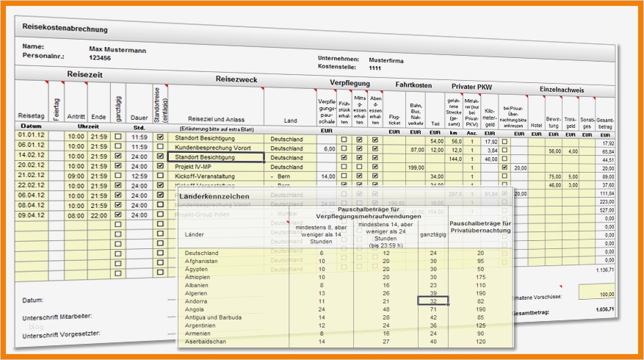Viewport: 644px width, 360px height.
Task: Click Ende time 22:00 in row 09.04.12
Action: pyautogui.click(x=99, y=215)
